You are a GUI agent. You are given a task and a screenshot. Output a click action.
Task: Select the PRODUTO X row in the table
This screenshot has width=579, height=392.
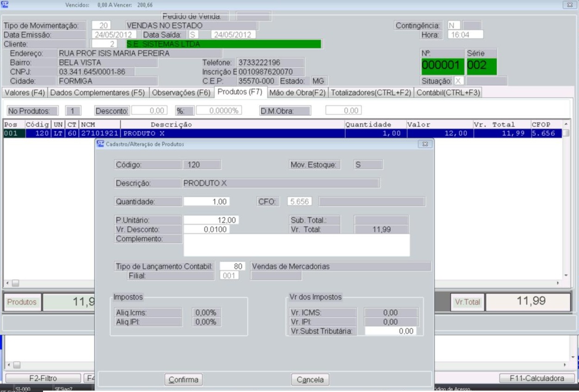tap(231, 134)
